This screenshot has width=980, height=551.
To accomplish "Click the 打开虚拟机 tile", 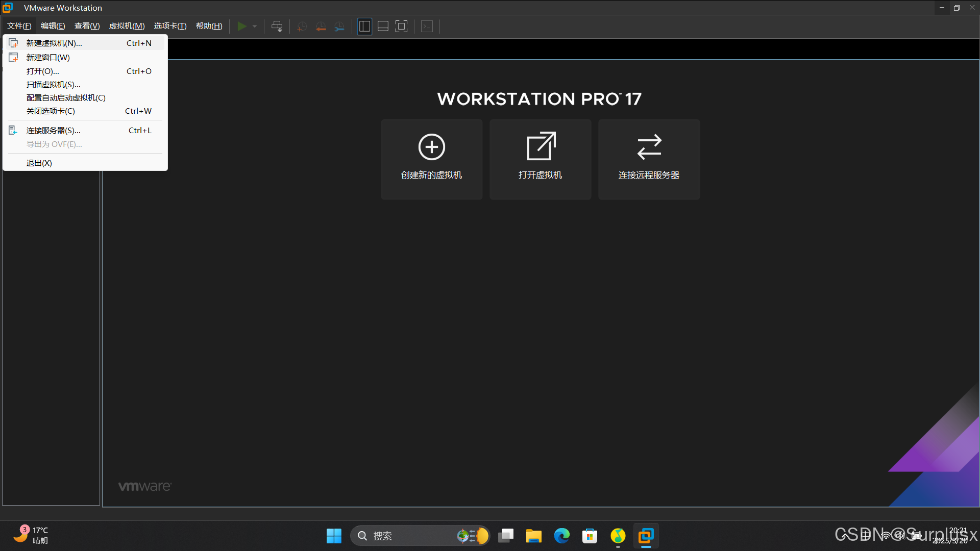I will pos(540,159).
